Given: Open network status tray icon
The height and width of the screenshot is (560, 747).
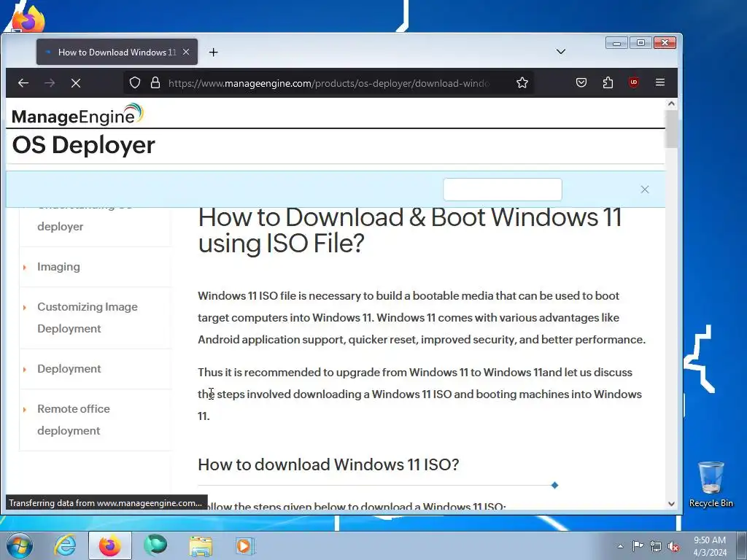Looking at the screenshot, I should point(656,546).
